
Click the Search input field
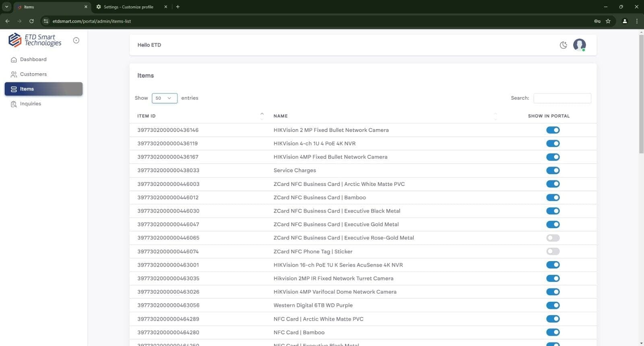pos(562,98)
